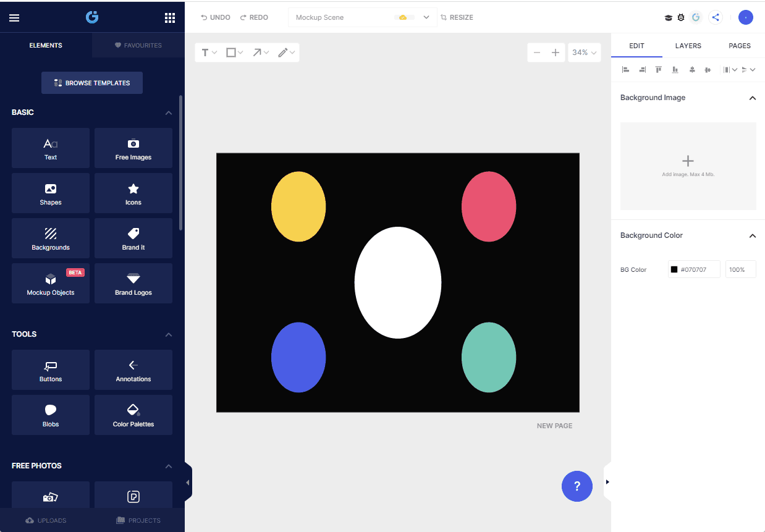The height and width of the screenshot is (532, 765).
Task: Click the share icon in top bar
Action: pos(716,17)
